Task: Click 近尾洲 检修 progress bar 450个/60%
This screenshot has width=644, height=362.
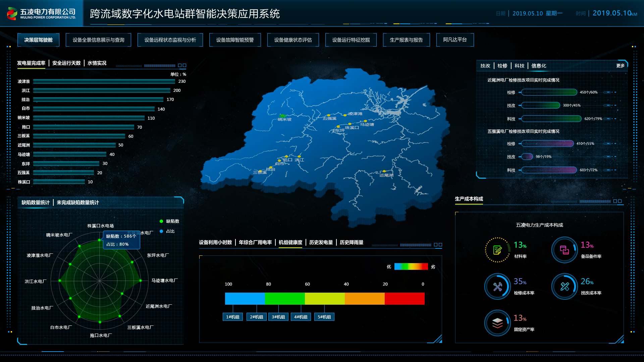Action: [549, 92]
